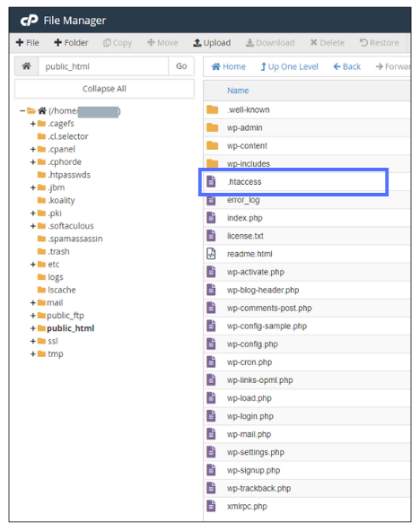Select .htpasswds folder in tree
This screenshot has width=420, height=531.
[69, 175]
